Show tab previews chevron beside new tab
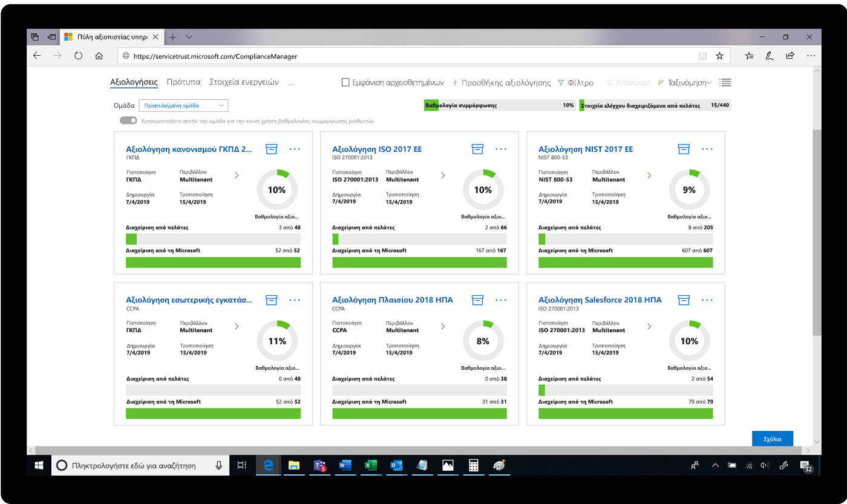Viewport: 847px width, 504px height. coord(189,37)
